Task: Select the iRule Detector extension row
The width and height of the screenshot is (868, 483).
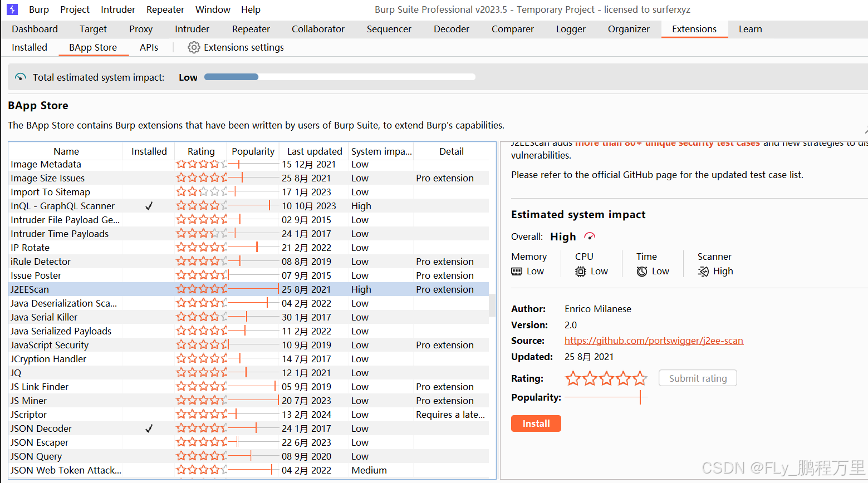Action: (249, 262)
